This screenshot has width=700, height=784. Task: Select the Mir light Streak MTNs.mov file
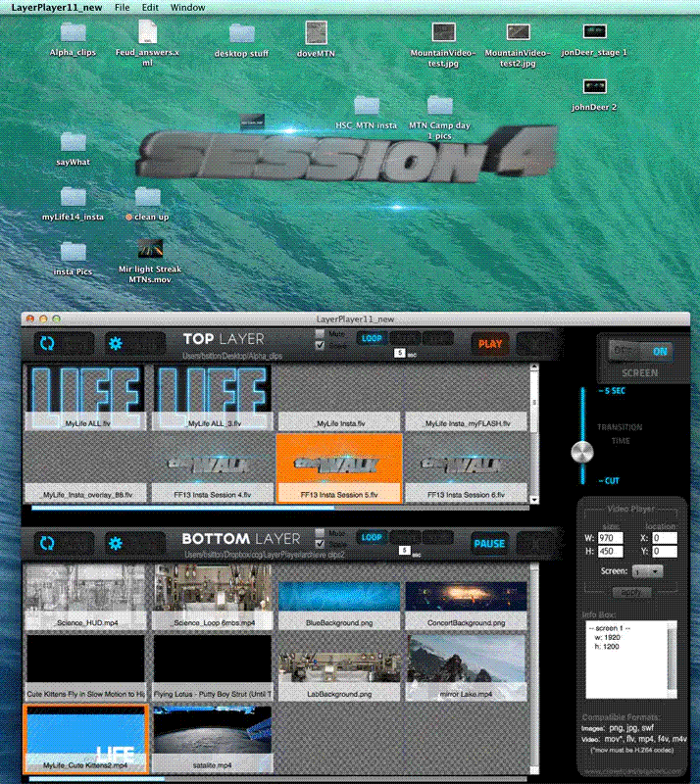[150, 249]
